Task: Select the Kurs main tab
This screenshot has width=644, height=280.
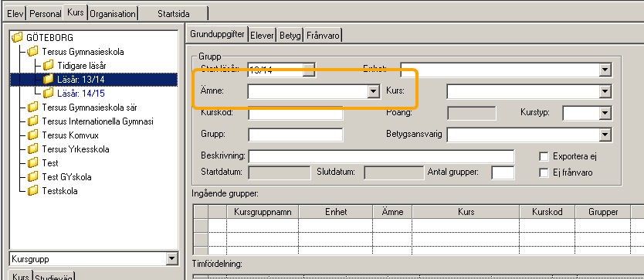Action: tap(75, 12)
